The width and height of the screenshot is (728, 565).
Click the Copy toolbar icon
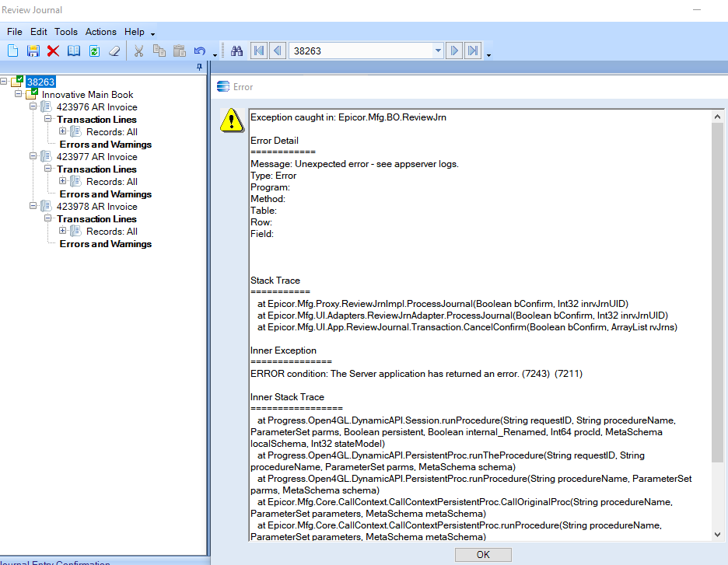(x=159, y=51)
